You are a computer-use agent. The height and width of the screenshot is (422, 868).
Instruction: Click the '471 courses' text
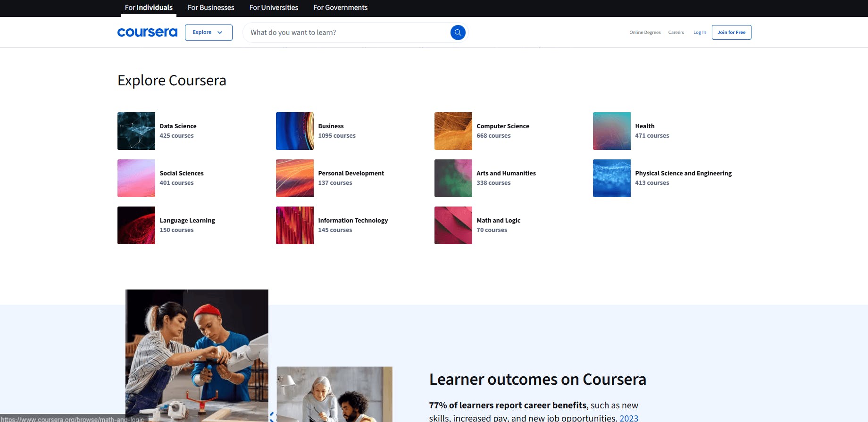click(652, 136)
